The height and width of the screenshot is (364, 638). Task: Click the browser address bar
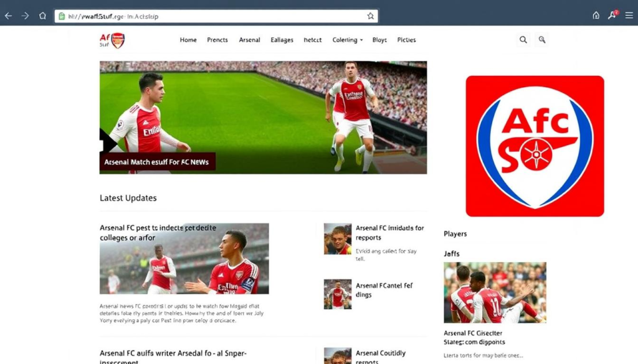212,16
